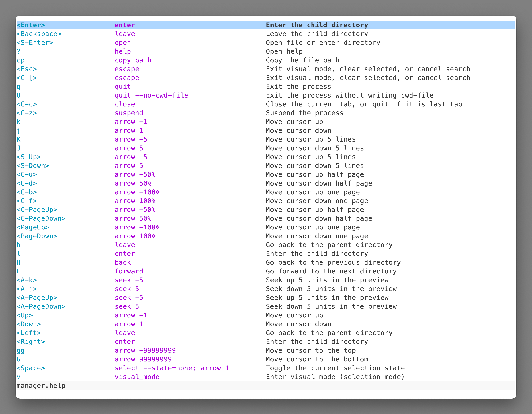This screenshot has height=414, width=532.
Task: Click the <A-PageDown> seek row
Action: 41,306
